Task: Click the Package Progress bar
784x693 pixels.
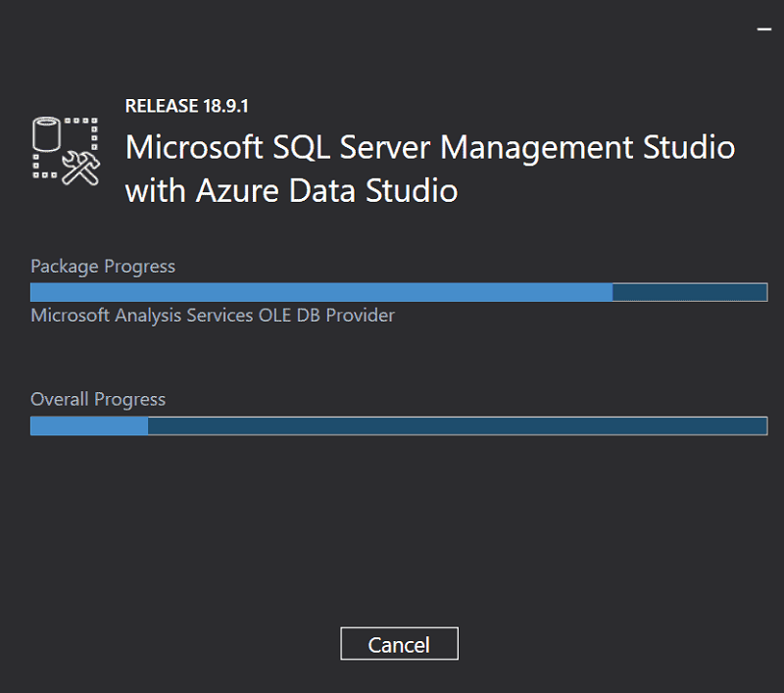Action: pos(398,291)
